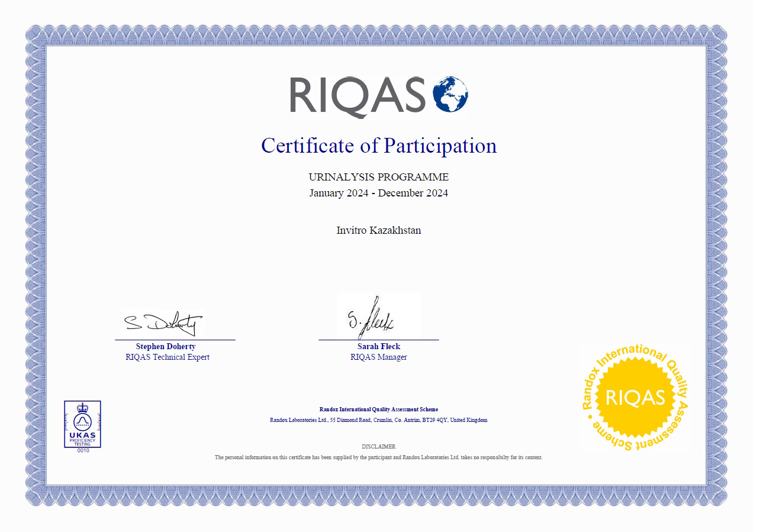
Task: Select the RIQAS Manager title
Action: coord(379,357)
